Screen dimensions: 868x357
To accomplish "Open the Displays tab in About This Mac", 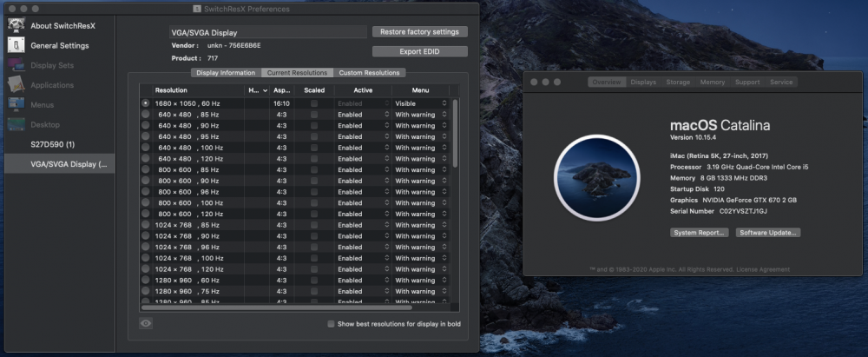I will tap(643, 82).
